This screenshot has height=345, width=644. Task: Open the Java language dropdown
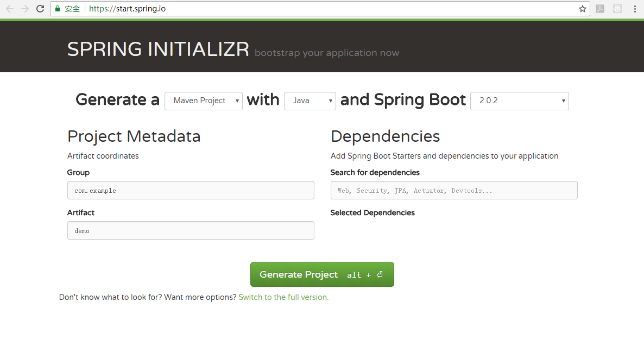(310, 101)
